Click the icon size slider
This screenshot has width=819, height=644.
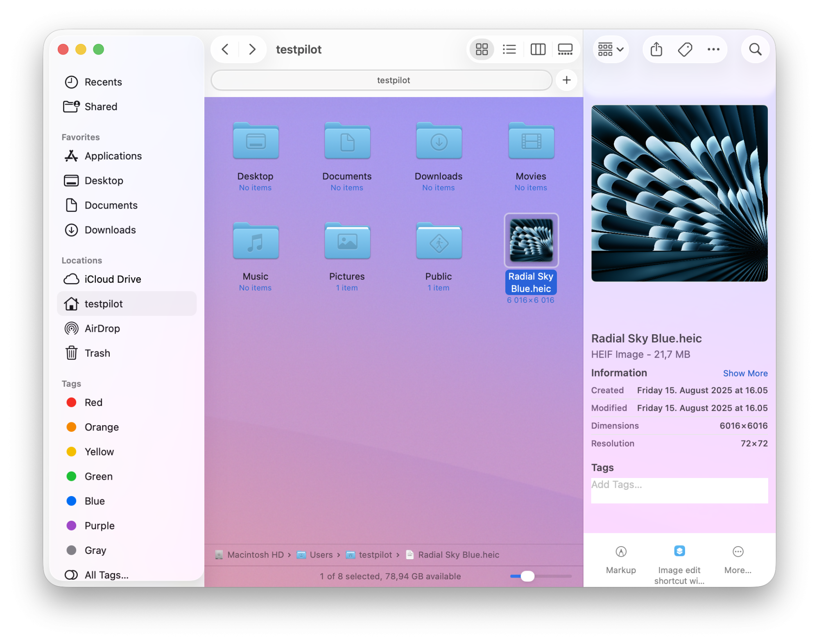coord(527,576)
